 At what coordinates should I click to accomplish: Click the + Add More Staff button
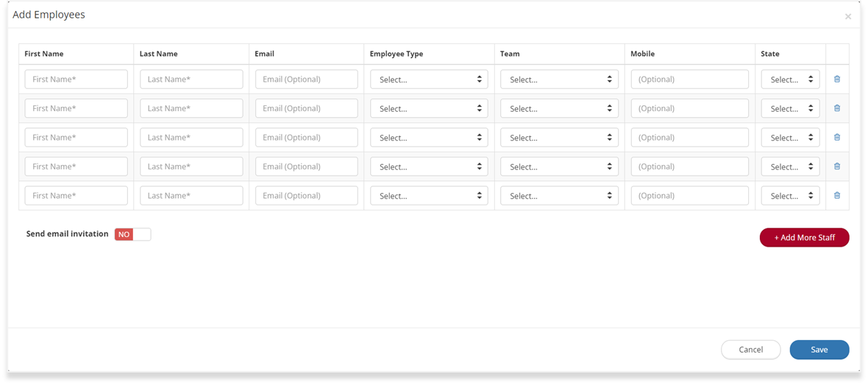pos(804,237)
